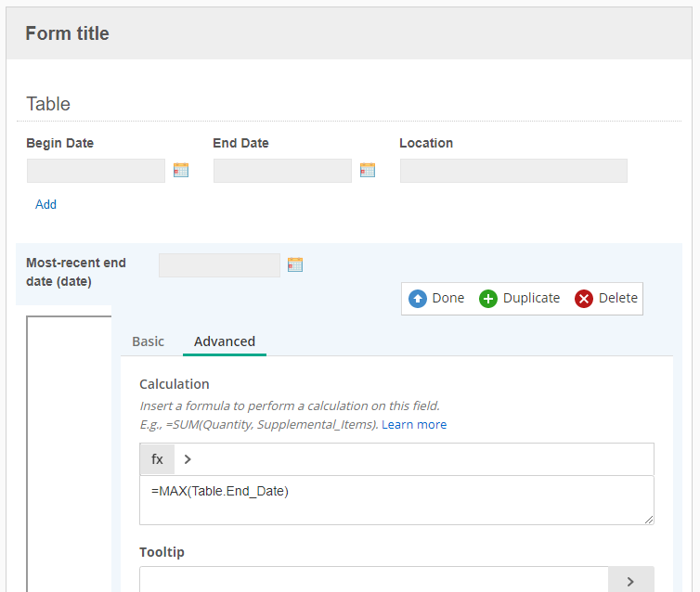Click the Location input field
The height and width of the screenshot is (592, 700).
513,171
